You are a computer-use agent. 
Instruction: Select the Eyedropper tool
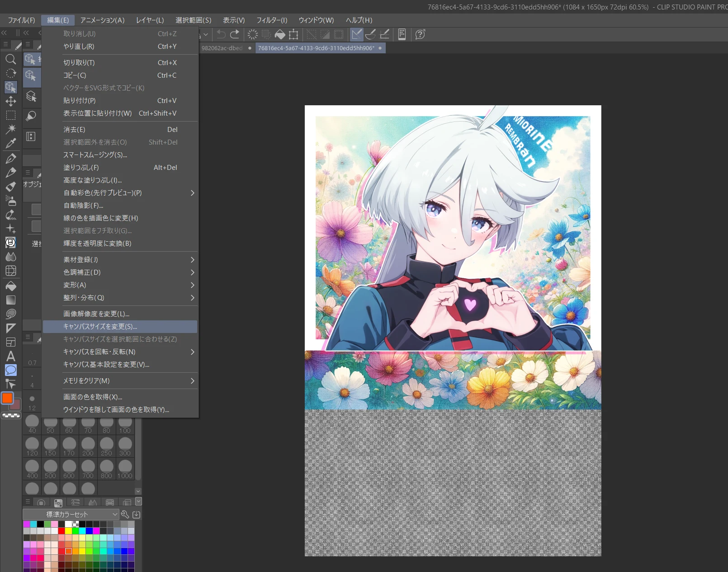pyautogui.click(x=11, y=144)
